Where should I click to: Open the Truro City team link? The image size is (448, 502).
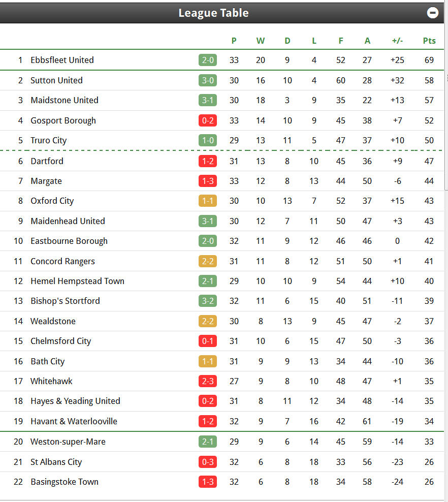pos(49,141)
